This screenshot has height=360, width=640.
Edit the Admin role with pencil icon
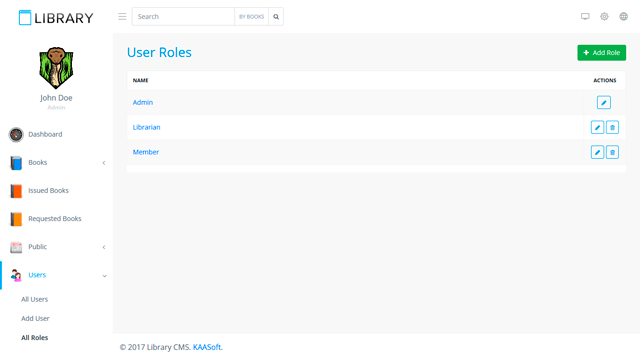click(x=604, y=102)
